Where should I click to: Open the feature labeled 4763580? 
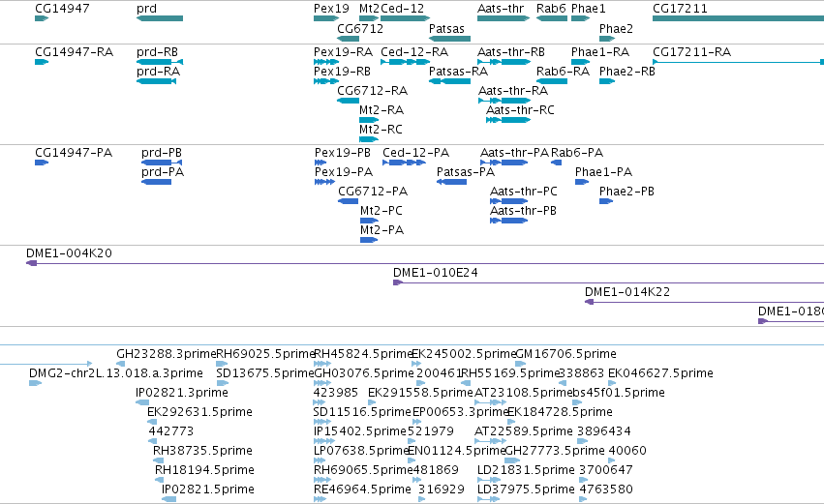tap(606, 490)
